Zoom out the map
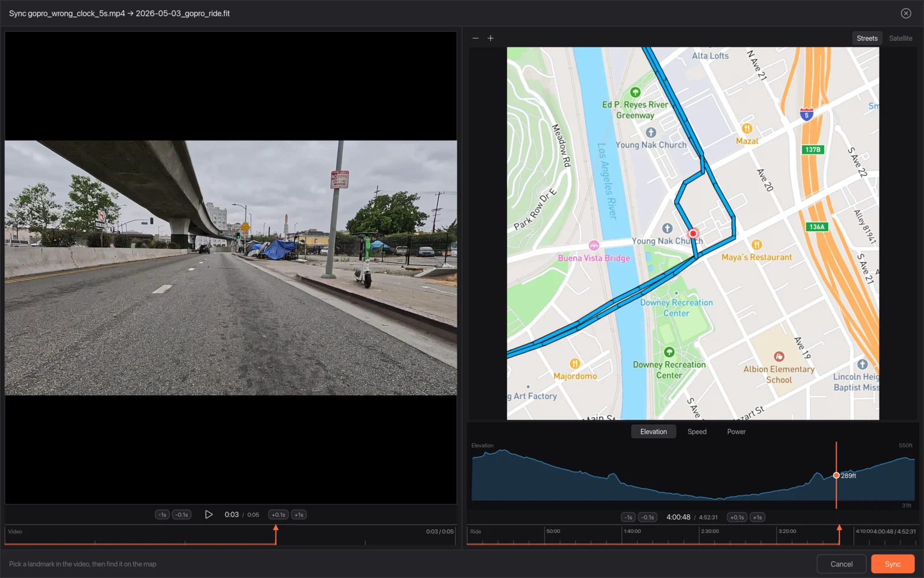Image resolution: width=924 pixels, height=578 pixels. (x=475, y=38)
